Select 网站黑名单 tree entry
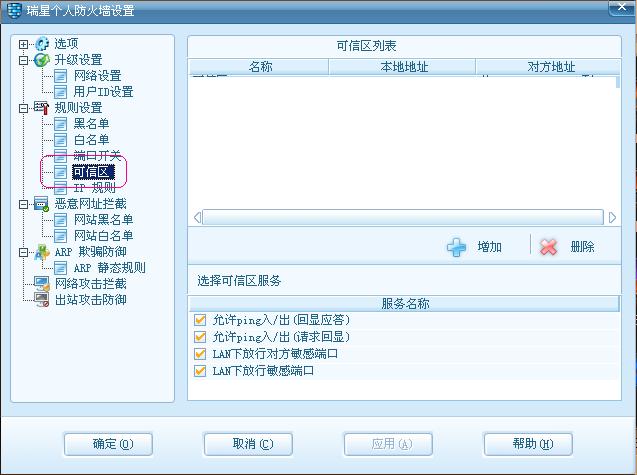Viewport: 637px width, 475px height. click(x=104, y=220)
